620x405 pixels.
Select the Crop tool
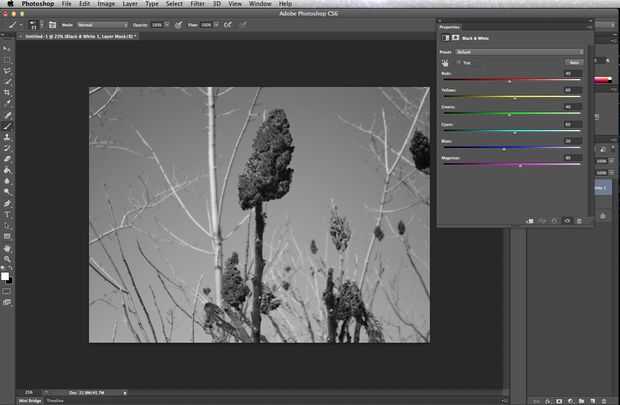(7, 93)
